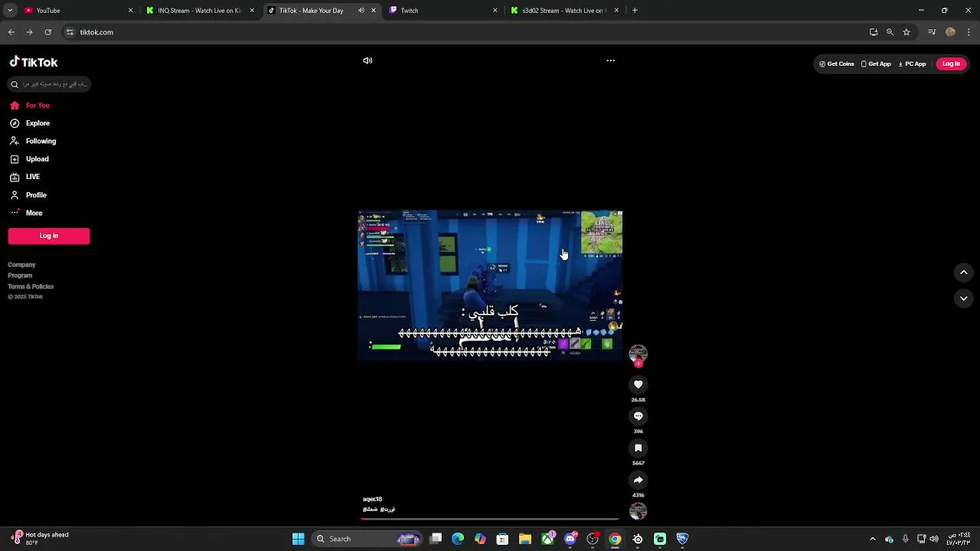Viewport: 980px width, 551px height.
Task: Click the volume icon in system tray
Action: tap(934, 539)
